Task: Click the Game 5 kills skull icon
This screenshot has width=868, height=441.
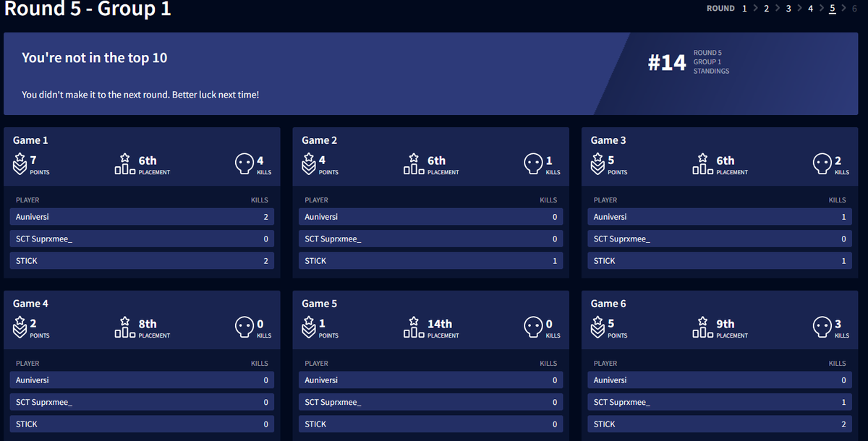Action: (533, 327)
